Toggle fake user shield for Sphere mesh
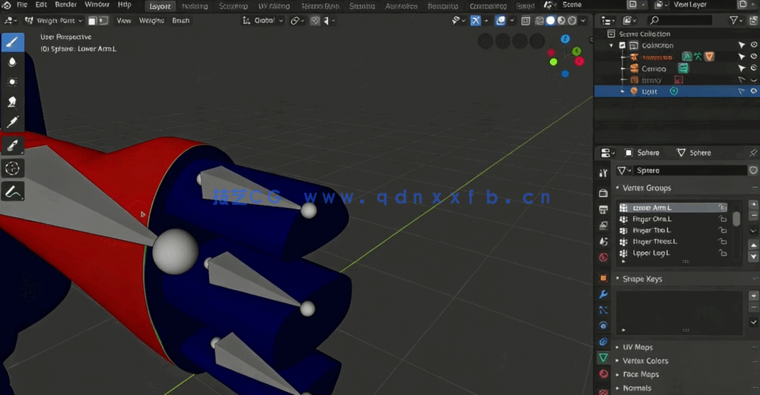The image size is (760, 395). [x=753, y=170]
